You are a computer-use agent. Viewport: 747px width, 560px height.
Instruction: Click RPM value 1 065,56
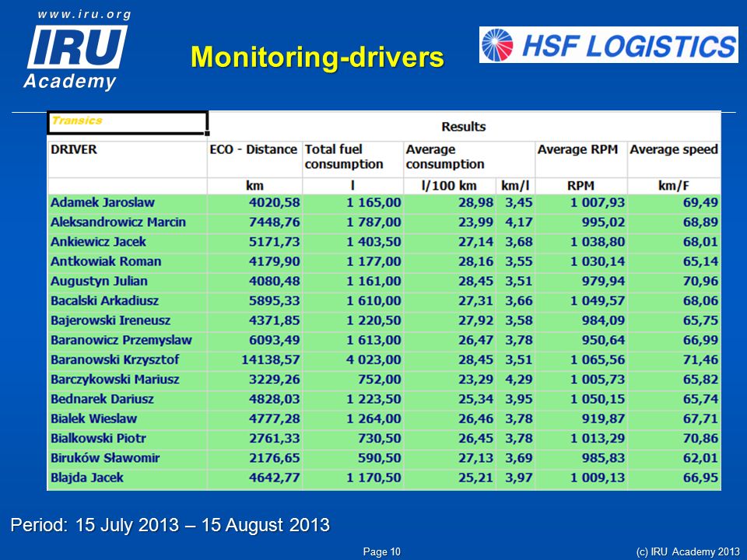click(x=598, y=359)
